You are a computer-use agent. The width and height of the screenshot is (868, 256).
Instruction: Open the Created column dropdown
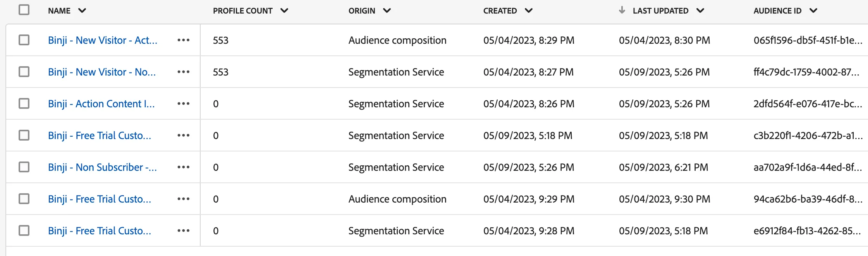(529, 11)
